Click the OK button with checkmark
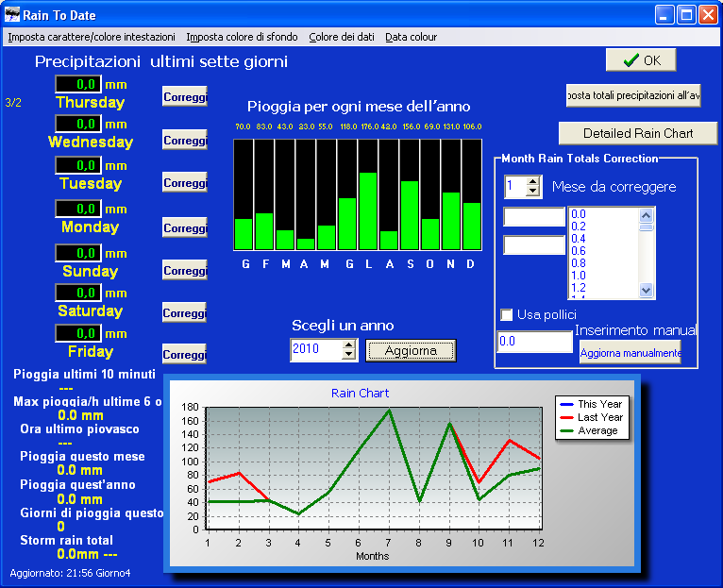The image size is (723, 588). coord(641,60)
